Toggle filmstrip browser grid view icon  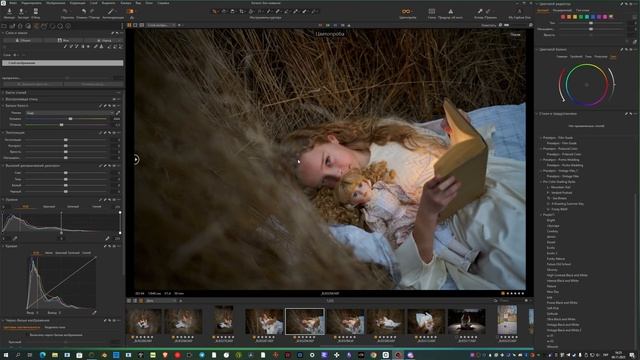[129, 301]
